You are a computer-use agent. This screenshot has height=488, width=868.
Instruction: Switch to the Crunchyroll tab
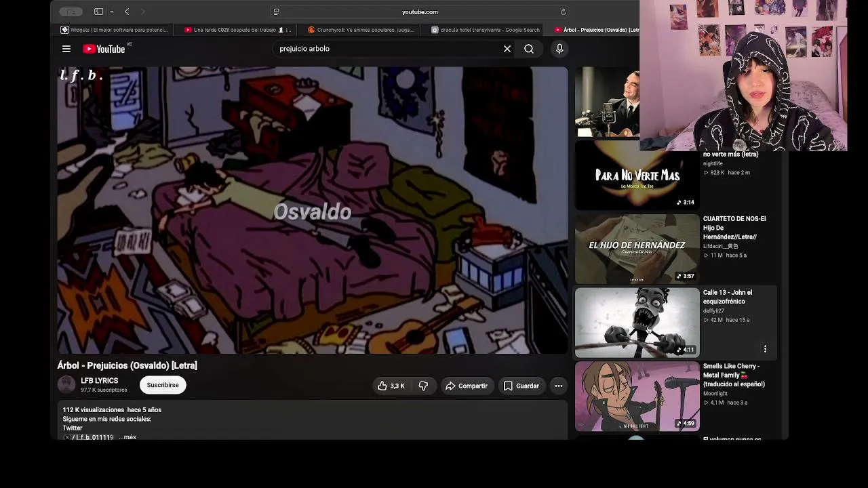(x=360, y=30)
